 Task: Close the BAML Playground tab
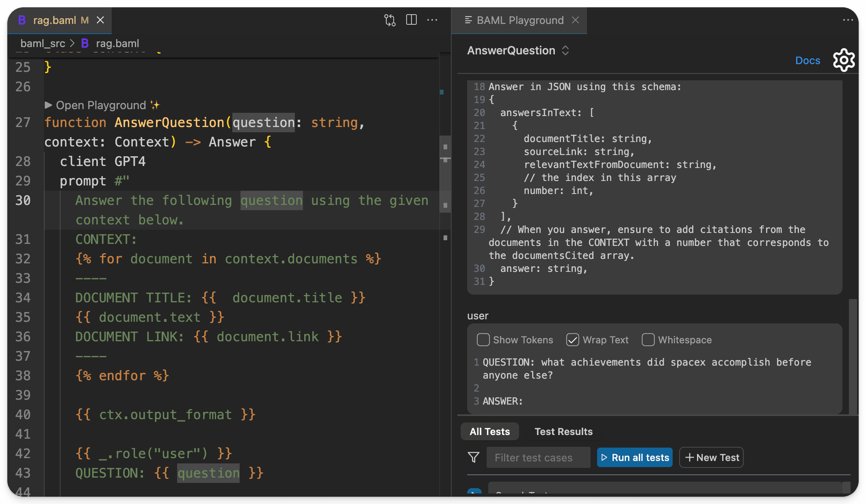575,20
